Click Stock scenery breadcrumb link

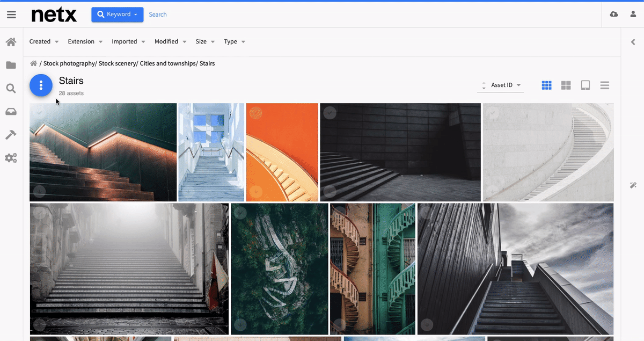118,63
